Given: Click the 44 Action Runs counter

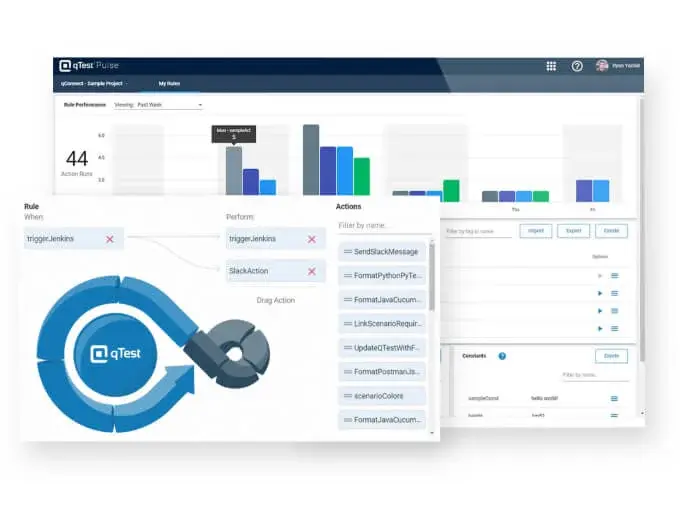Looking at the screenshot, I should 77,163.
